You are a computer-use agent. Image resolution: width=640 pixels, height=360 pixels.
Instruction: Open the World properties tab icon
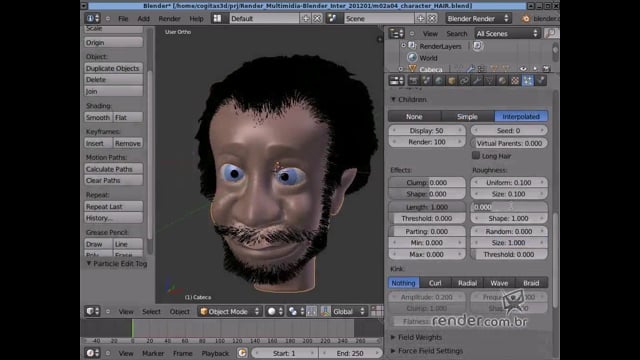(x=439, y=80)
